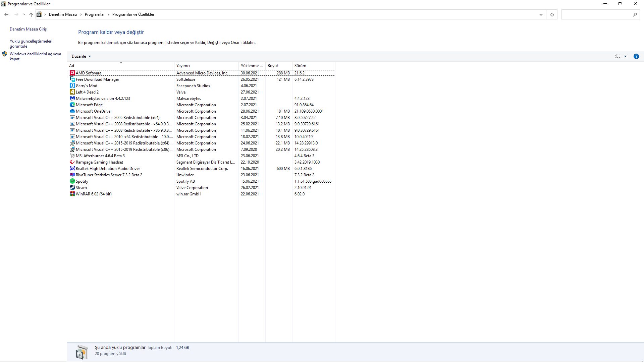Select the Steam application icon
Screen dimensions: 644x362
(x=72, y=188)
